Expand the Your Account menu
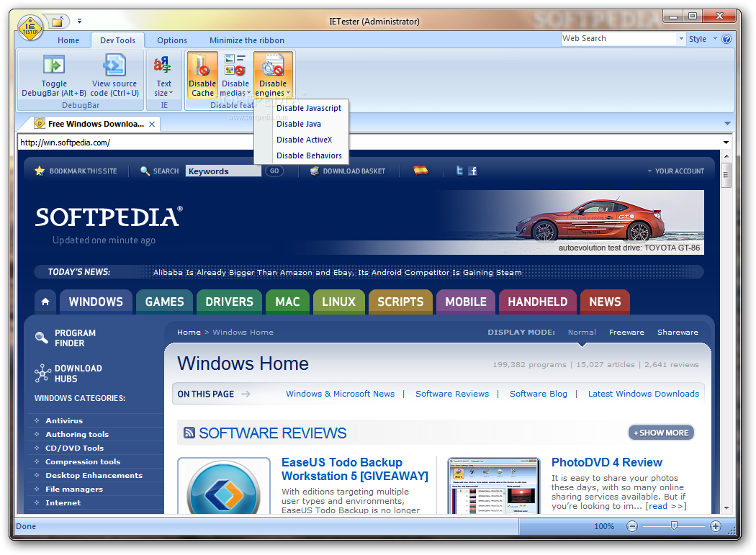This screenshot has width=756, height=555. point(675,171)
